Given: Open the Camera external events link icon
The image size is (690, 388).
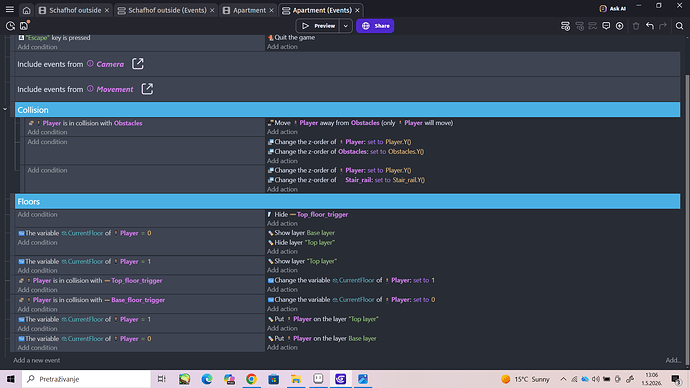Looking at the screenshot, I should click(138, 64).
